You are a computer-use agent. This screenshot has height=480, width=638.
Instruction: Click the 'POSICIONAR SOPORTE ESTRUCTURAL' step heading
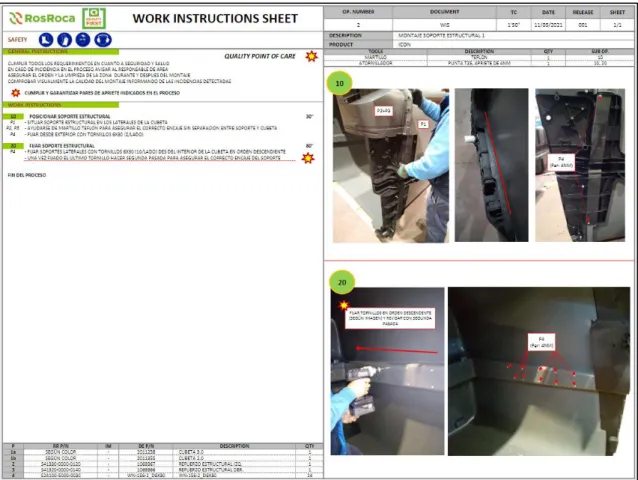click(70, 116)
